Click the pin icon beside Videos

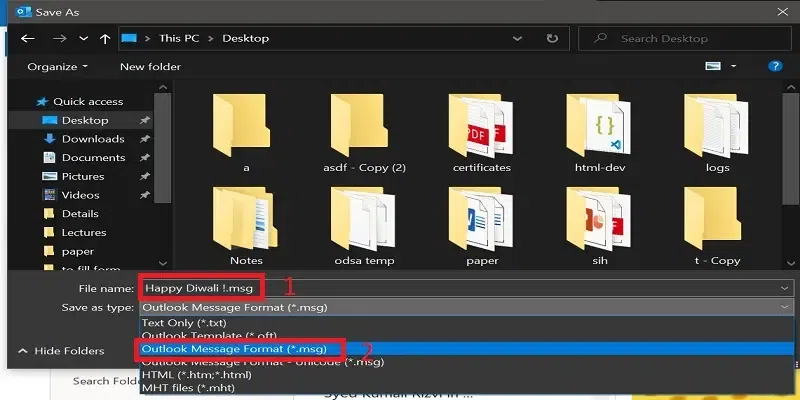145,195
